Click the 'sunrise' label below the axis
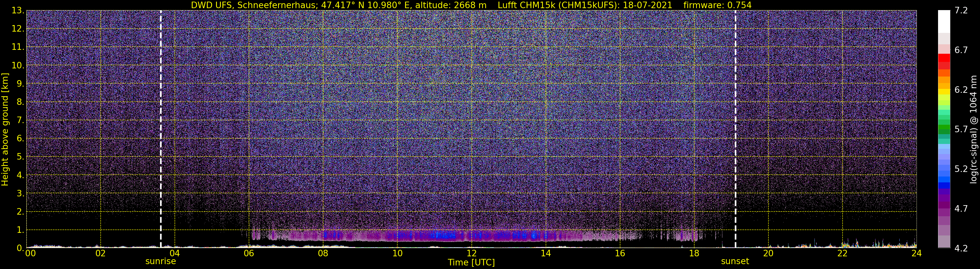This screenshot has height=269, width=980. pyautogui.click(x=161, y=262)
